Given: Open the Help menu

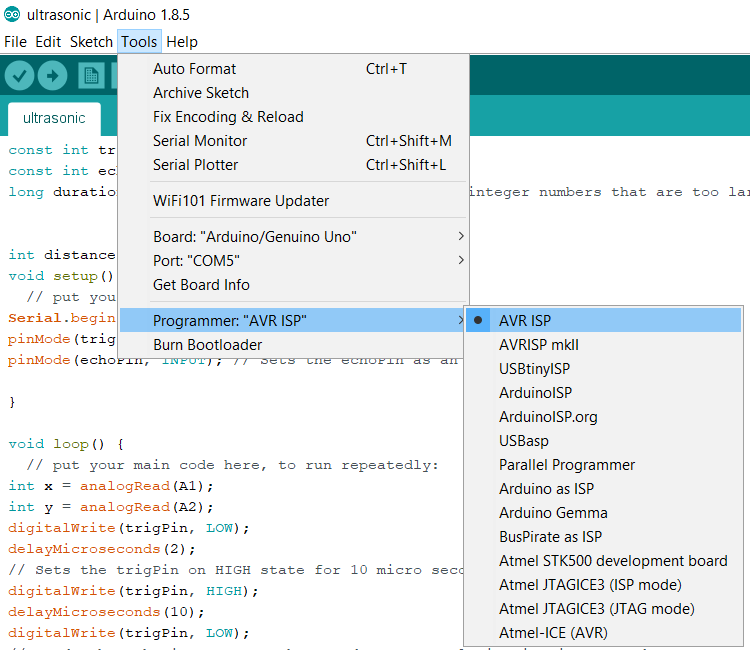Looking at the screenshot, I should coord(182,42).
